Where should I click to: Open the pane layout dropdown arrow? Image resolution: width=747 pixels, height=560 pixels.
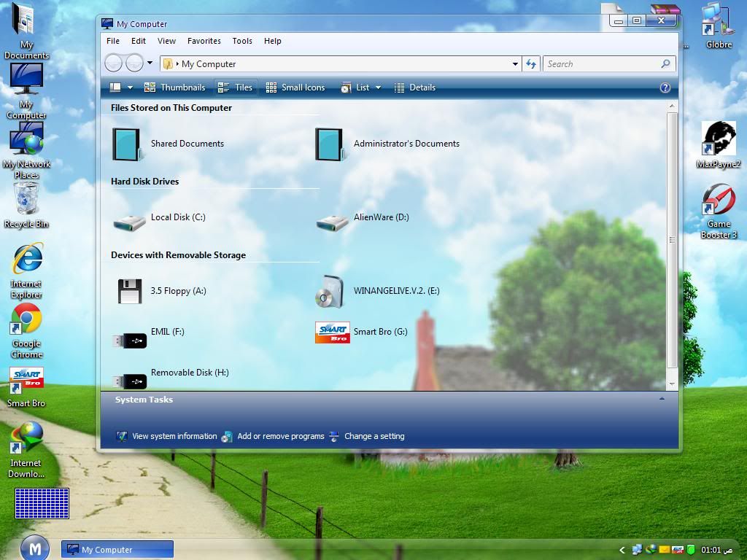click(x=130, y=87)
